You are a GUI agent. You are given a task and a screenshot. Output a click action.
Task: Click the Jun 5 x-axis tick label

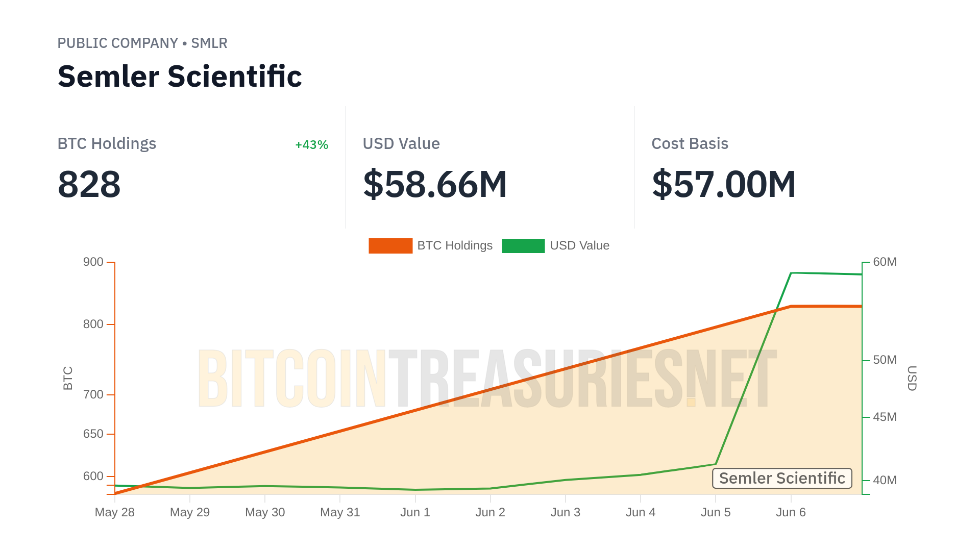716,512
